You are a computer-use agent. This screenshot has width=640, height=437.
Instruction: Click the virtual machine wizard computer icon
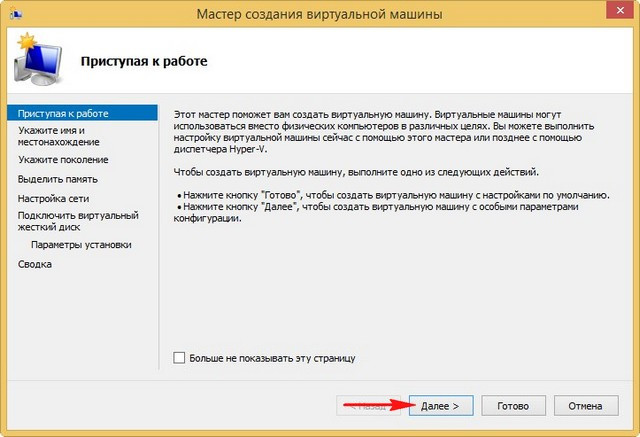pyautogui.click(x=38, y=60)
